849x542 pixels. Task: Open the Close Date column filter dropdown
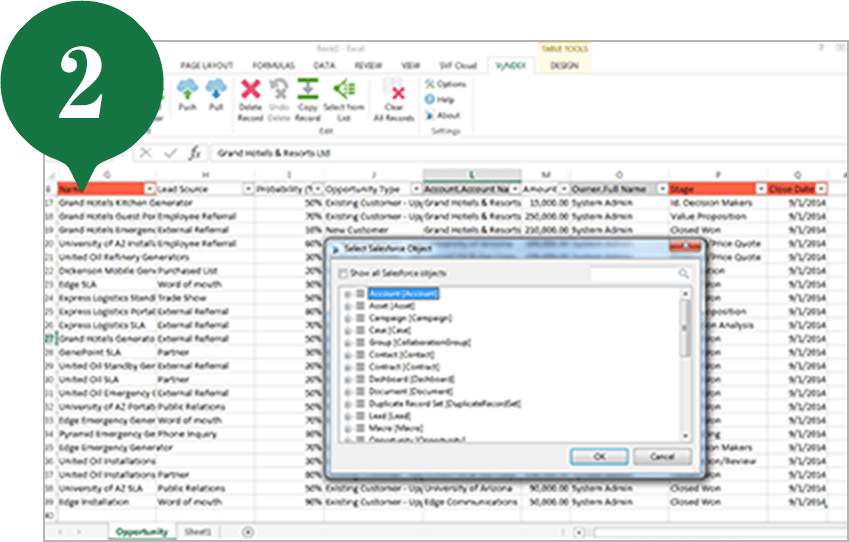(x=821, y=189)
